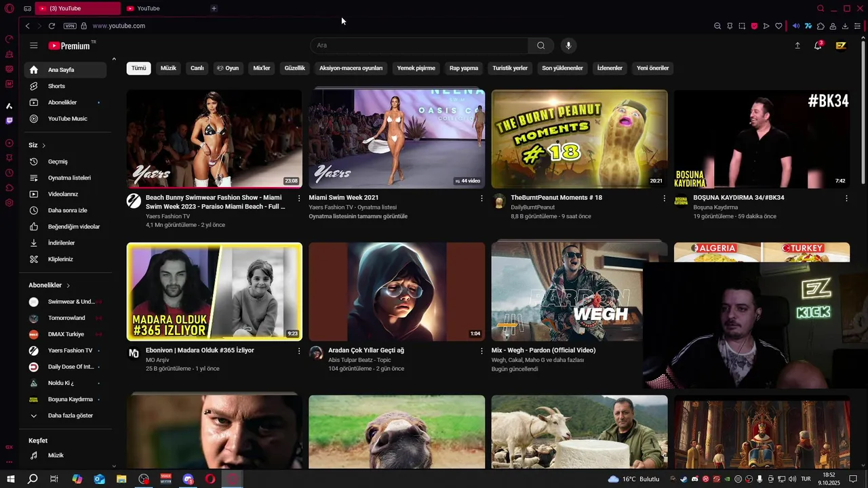Open Copilot from the taskbar
Image resolution: width=868 pixels, height=488 pixels.
[77, 479]
